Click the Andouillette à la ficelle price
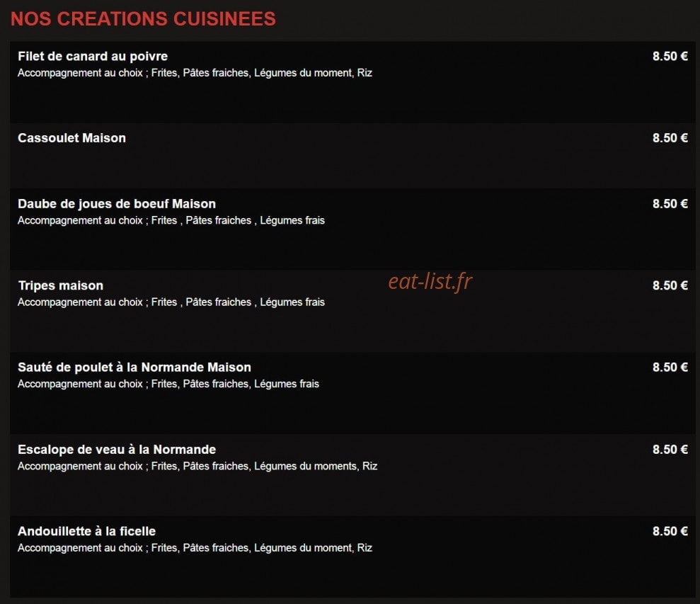This screenshot has width=700, height=604. [x=670, y=531]
